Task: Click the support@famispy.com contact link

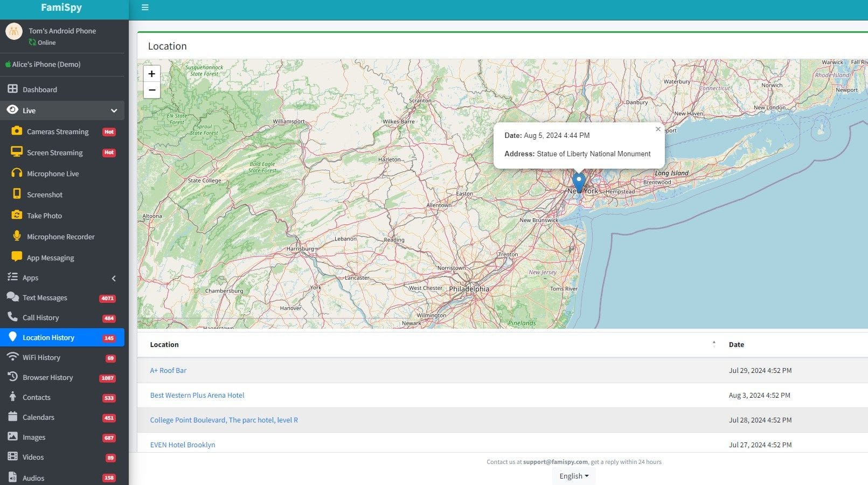Action: point(554,462)
